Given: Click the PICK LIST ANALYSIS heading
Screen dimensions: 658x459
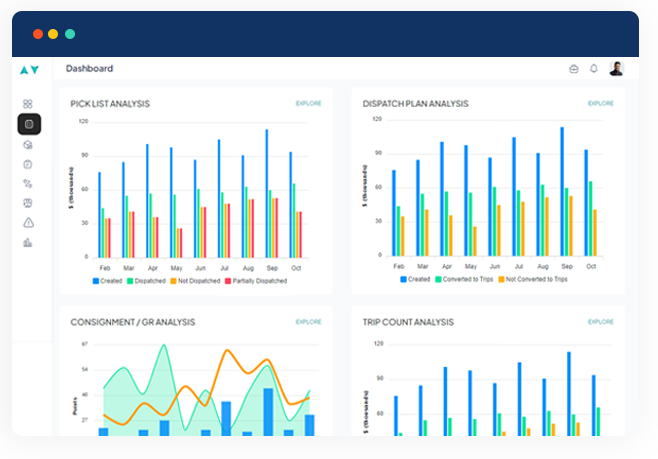Looking at the screenshot, I should click(110, 104).
